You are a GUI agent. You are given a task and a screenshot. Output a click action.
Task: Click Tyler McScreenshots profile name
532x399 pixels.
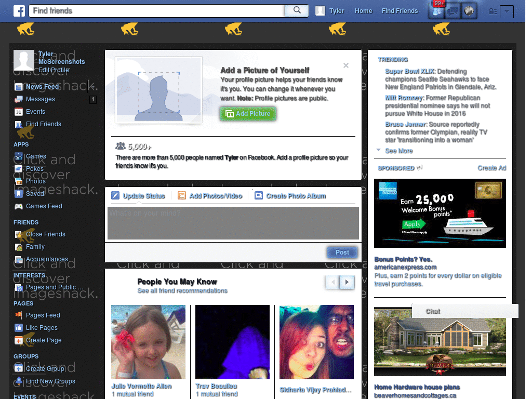pyautogui.click(x=61, y=58)
